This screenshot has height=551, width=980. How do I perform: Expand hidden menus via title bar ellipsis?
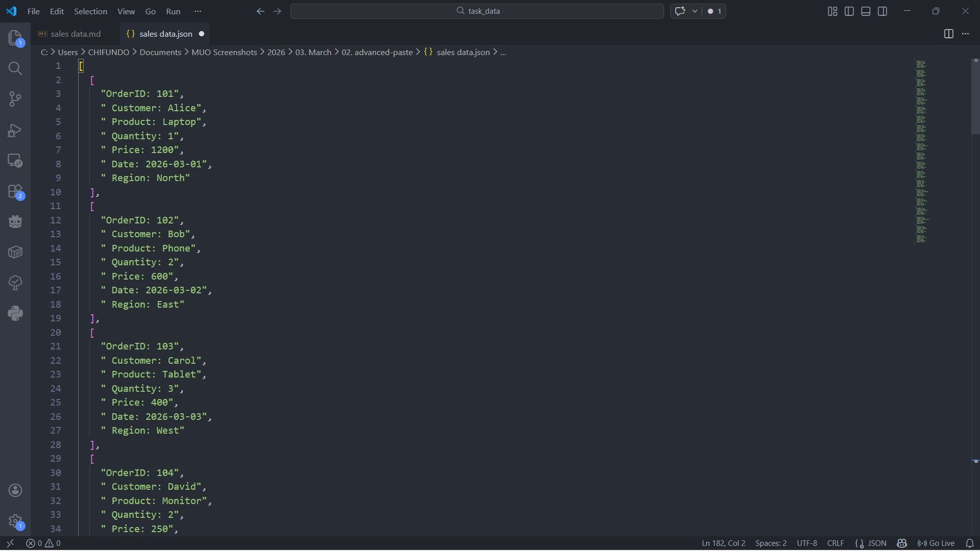click(198, 11)
